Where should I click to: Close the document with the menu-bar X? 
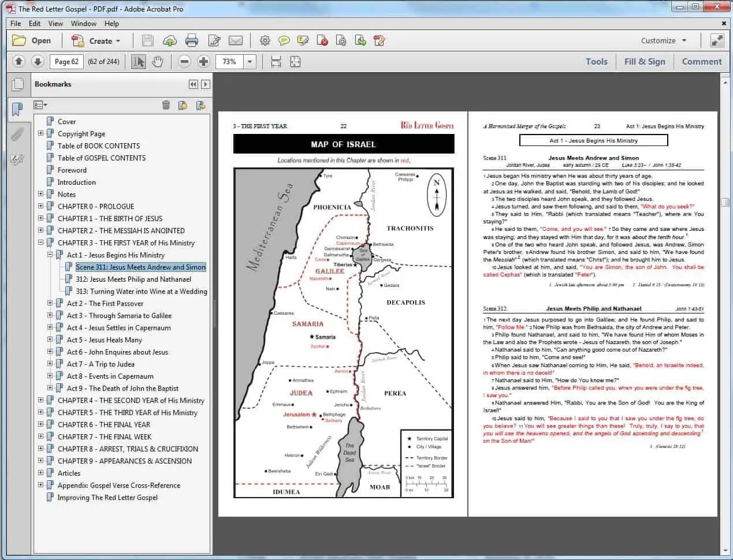[724, 24]
